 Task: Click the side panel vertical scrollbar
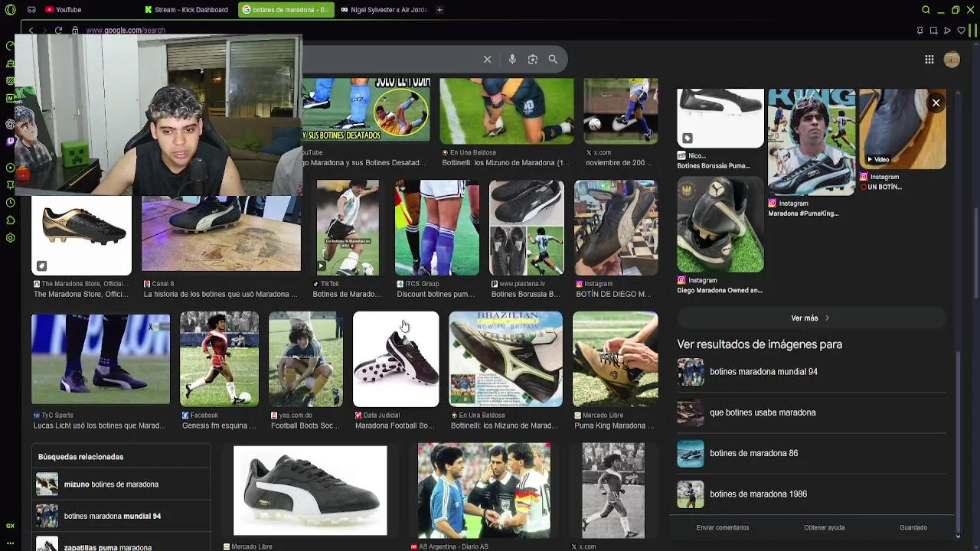click(x=958, y=444)
